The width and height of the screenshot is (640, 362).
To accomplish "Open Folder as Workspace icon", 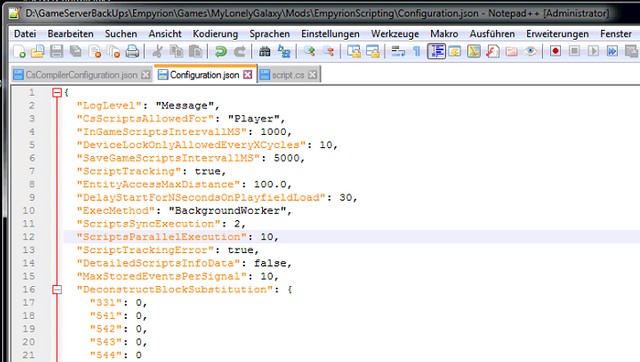I will (x=511, y=51).
